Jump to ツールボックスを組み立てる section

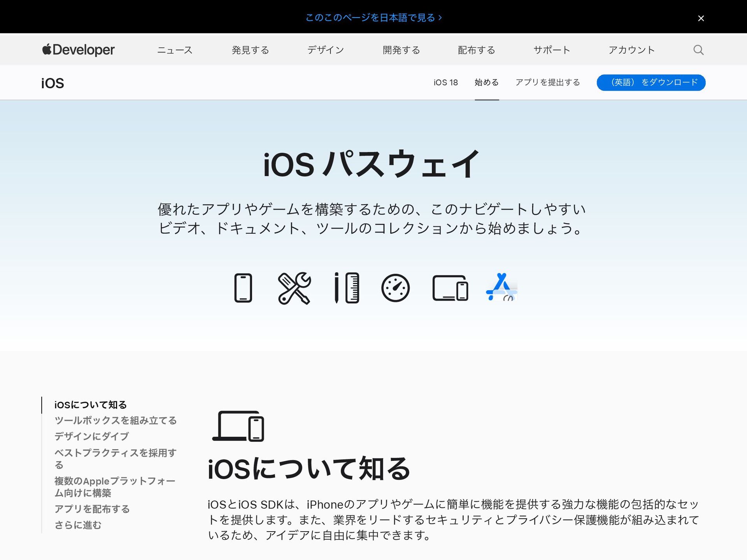click(x=116, y=420)
